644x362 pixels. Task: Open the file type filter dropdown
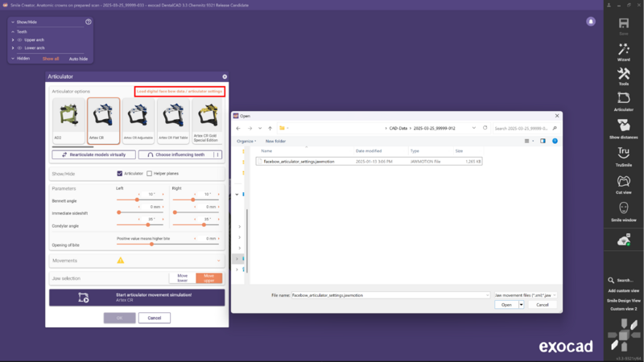(526, 295)
